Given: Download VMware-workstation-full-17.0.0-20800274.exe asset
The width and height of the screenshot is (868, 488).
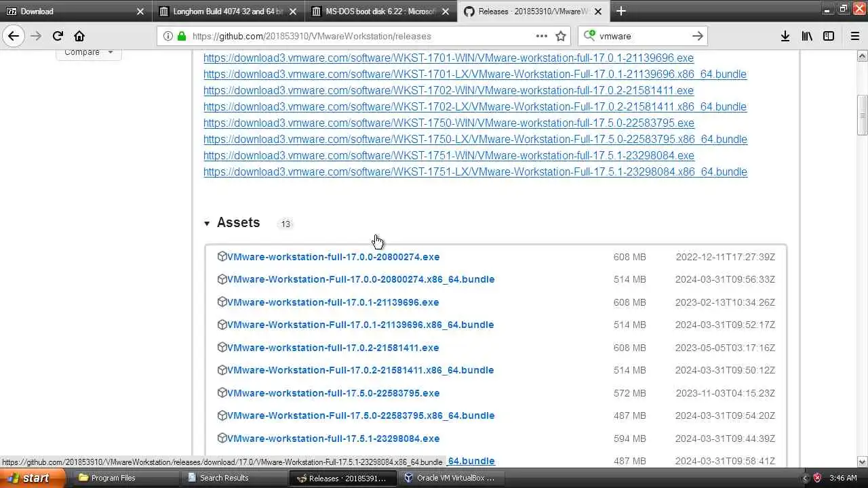Looking at the screenshot, I should tap(333, 257).
